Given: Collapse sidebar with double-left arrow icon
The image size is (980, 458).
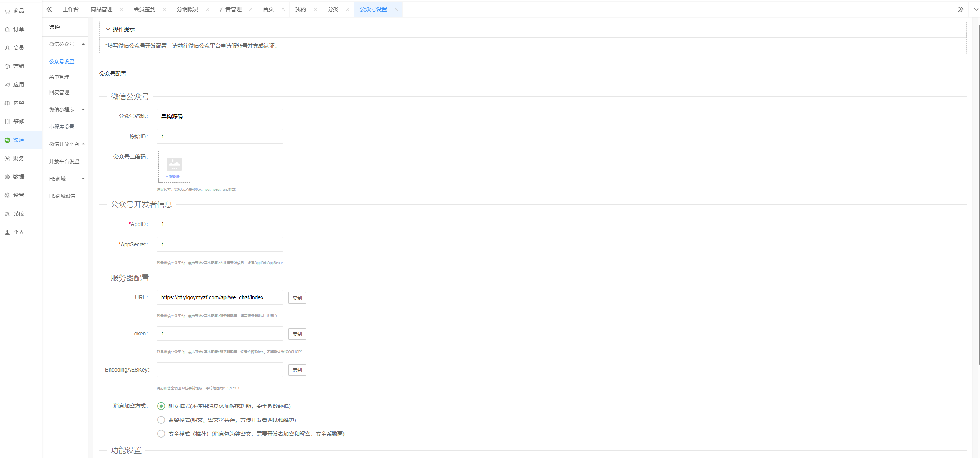Looking at the screenshot, I should 49,9.
